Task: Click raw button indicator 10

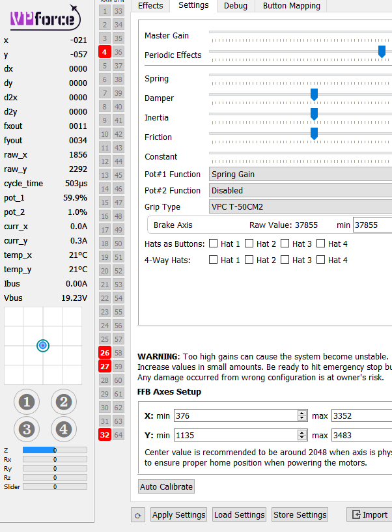Action: coord(105,134)
